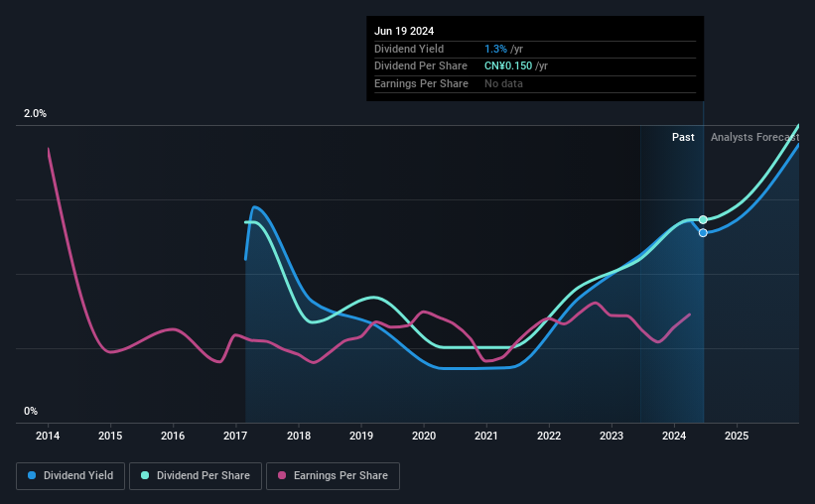Click the CN¥0.150 dividend per share value

tap(508, 66)
